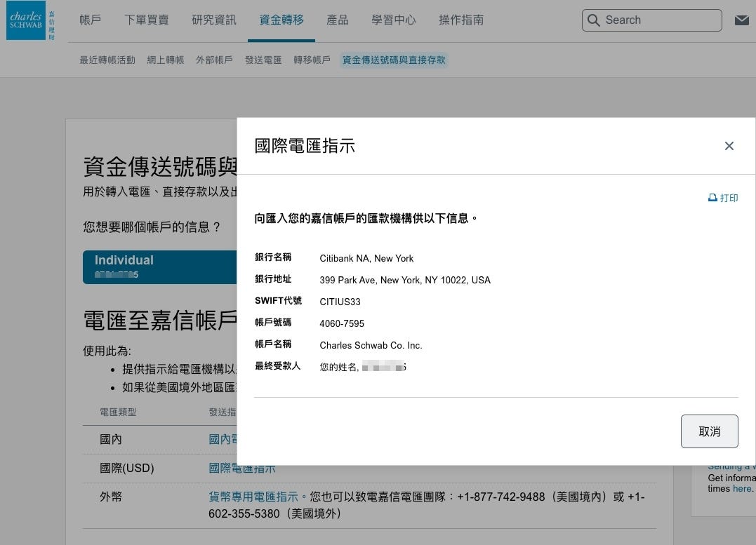Open the 外部帳戶 section
Image resolution: width=756 pixels, height=545 pixels.
tap(213, 60)
